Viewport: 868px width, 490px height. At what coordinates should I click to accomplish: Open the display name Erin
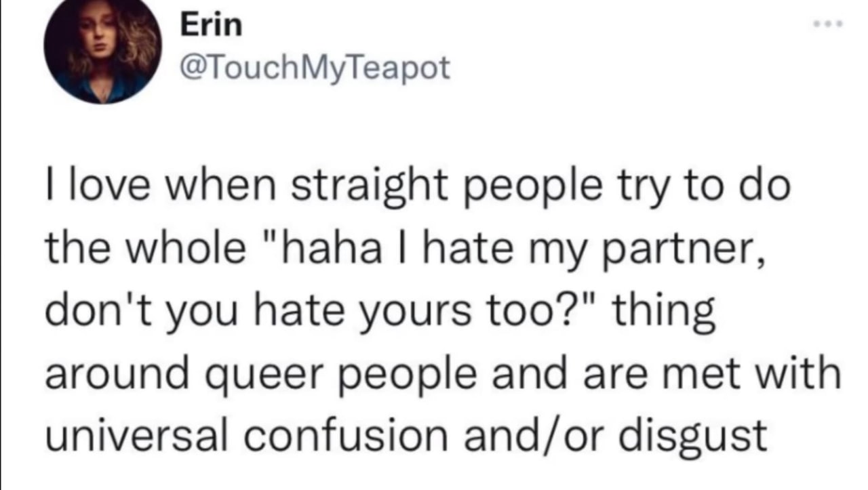coord(211,26)
